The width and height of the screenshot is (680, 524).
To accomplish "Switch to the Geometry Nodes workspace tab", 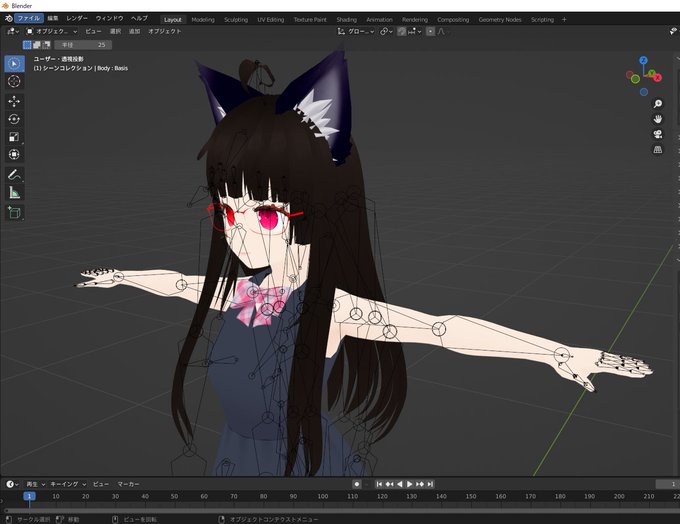I will point(500,20).
